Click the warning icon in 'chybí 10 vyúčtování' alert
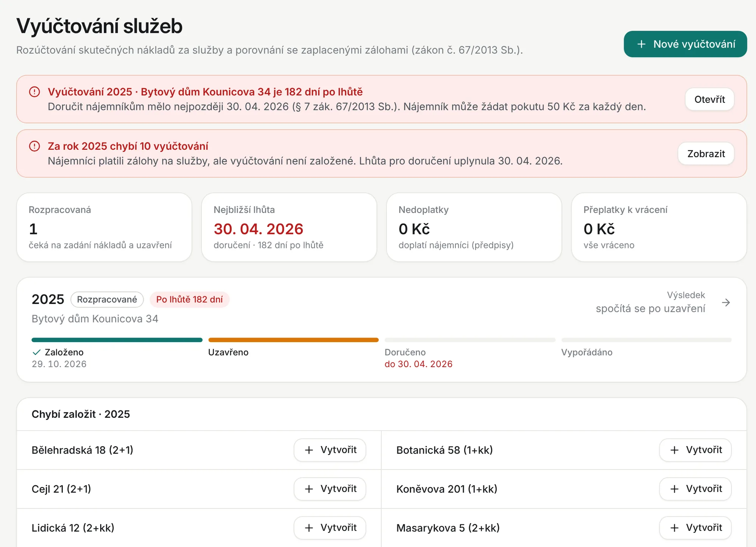The height and width of the screenshot is (547, 756). click(x=34, y=146)
